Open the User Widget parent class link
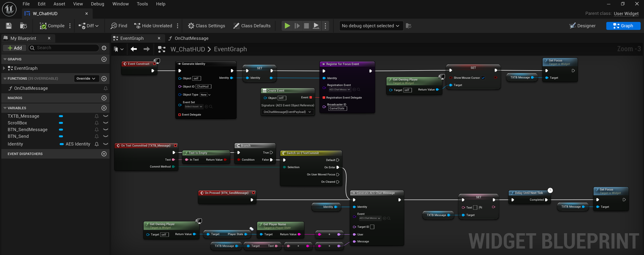Viewport: 644px width, 255px height. (626, 13)
